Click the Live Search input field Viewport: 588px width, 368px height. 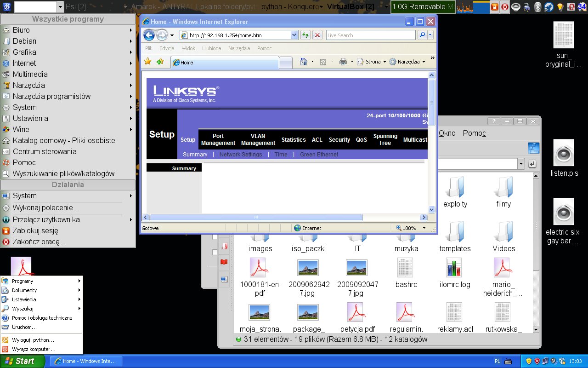(x=370, y=35)
